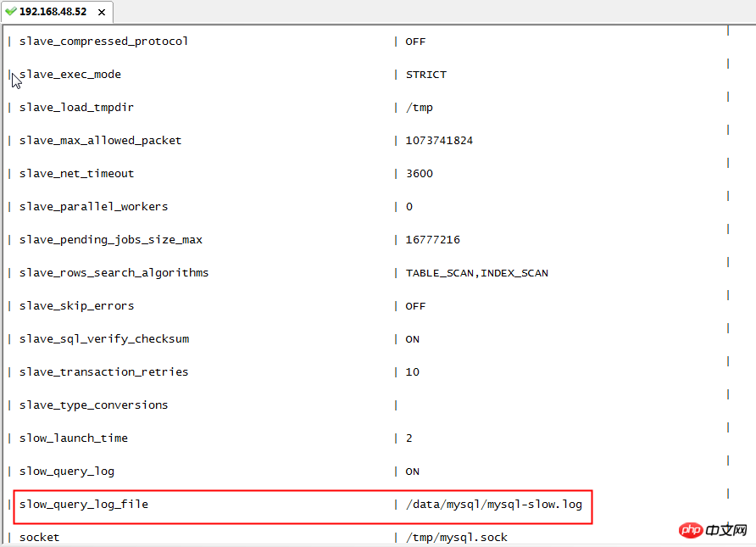
Task: Click slave_transaction_retries variable name
Action: tap(103, 372)
